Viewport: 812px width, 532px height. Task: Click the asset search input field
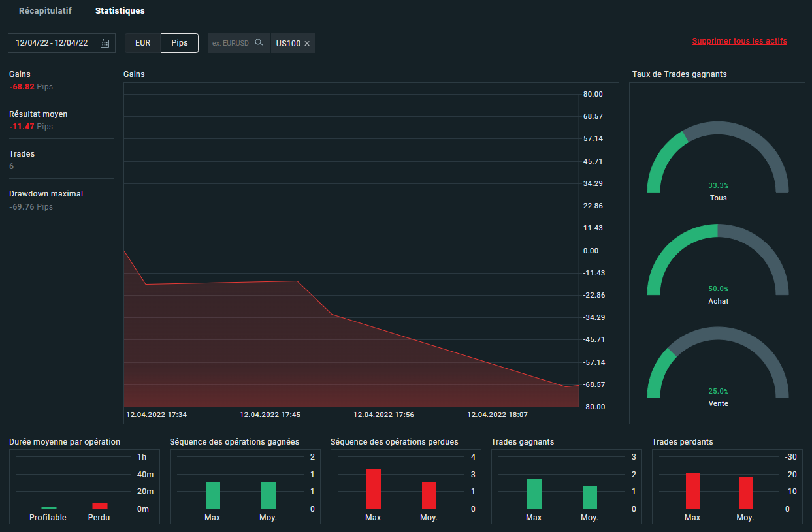(231, 43)
